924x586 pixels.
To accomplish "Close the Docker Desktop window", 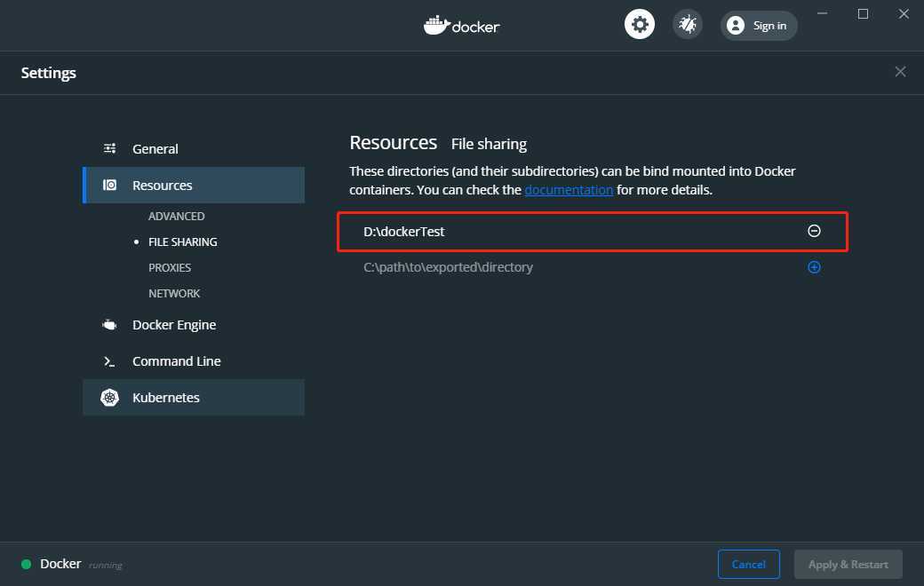I will coord(904,13).
